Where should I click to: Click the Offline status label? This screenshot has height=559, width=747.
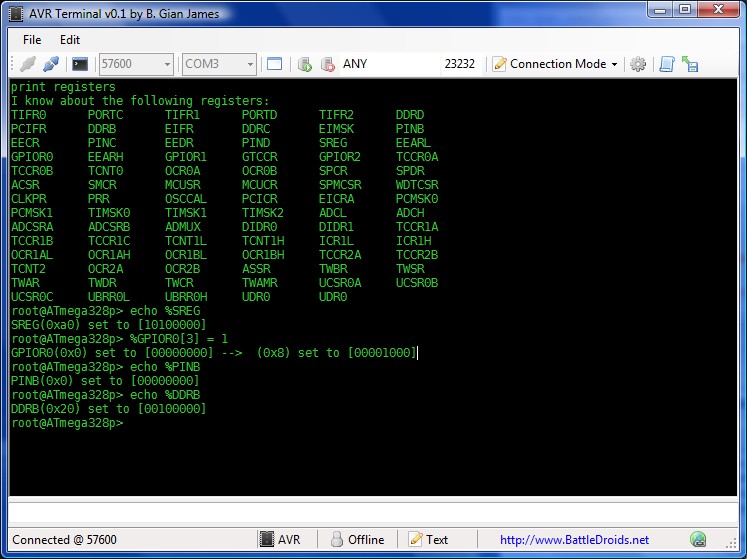(366, 539)
